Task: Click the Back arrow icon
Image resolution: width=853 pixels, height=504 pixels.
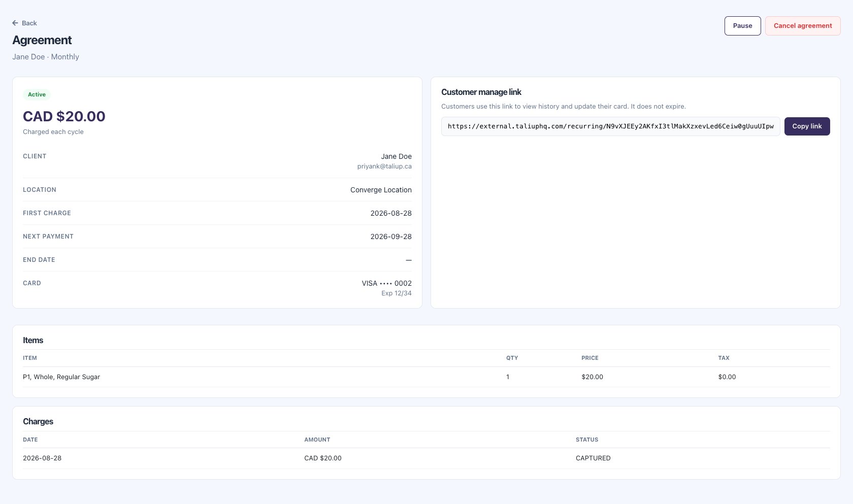Action: 15,23
